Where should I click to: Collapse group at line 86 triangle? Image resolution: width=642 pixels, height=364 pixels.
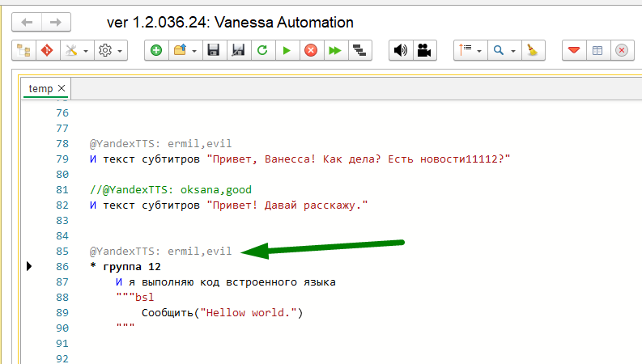(29, 266)
